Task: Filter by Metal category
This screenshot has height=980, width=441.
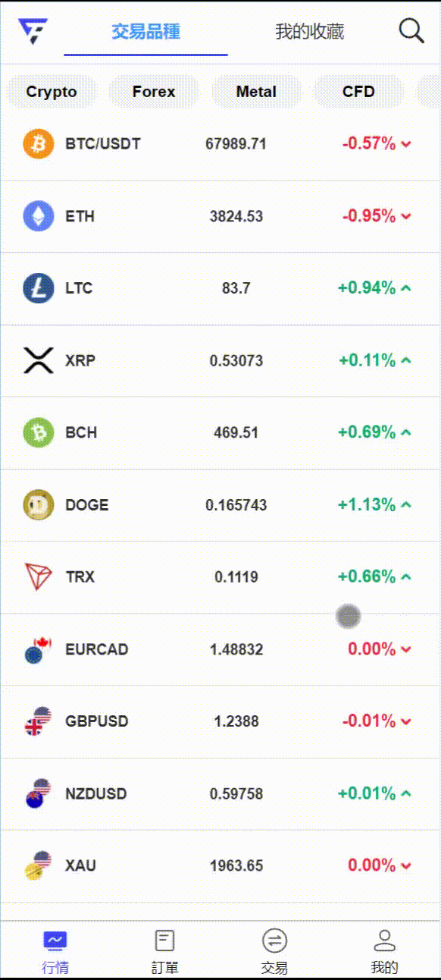Action: (256, 92)
